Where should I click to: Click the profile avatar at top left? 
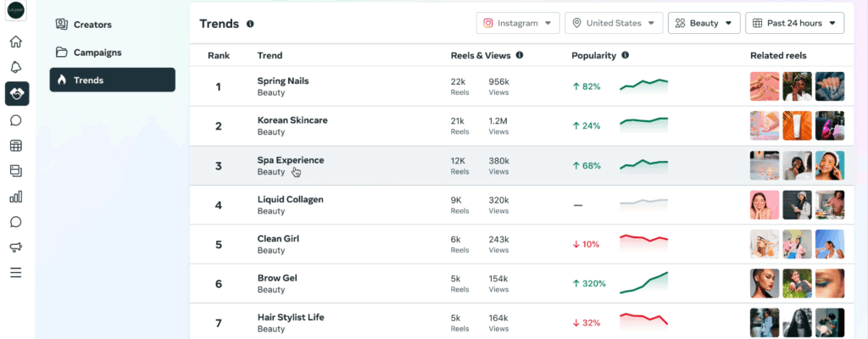tap(16, 12)
